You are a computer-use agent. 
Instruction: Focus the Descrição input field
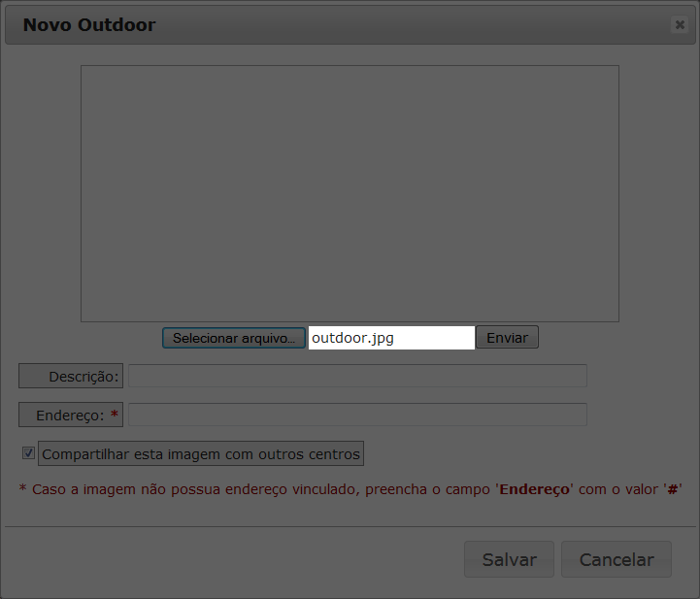[357, 376]
